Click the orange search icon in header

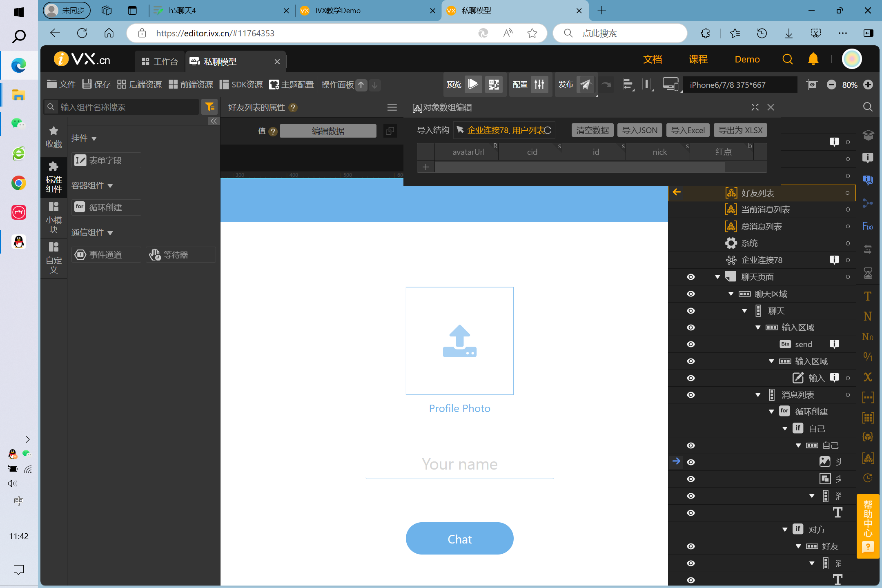(x=787, y=59)
